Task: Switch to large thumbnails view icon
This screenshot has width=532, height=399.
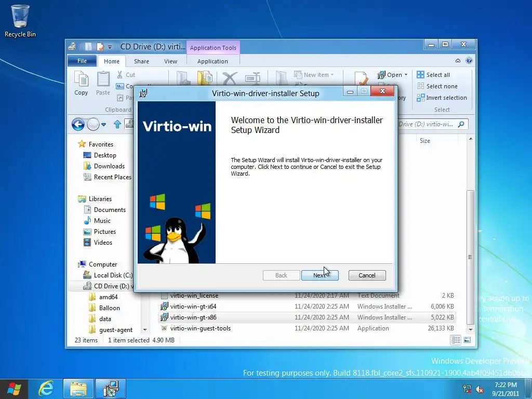Action: (x=467, y=340)
